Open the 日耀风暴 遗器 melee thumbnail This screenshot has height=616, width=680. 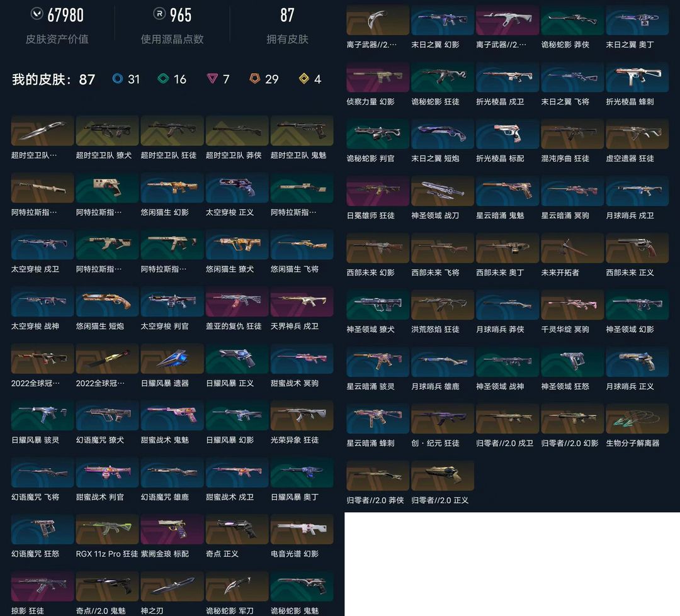172,359
